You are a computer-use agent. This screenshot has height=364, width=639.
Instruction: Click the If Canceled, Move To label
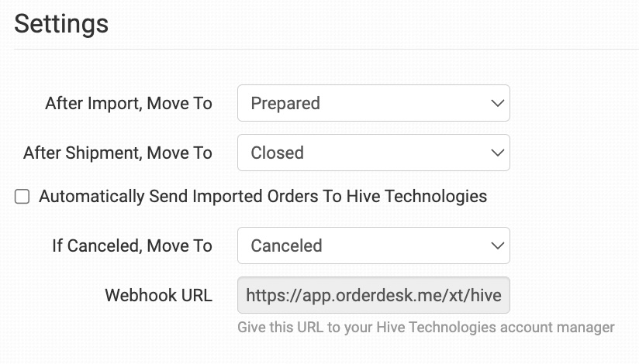[x=132, y=246]
